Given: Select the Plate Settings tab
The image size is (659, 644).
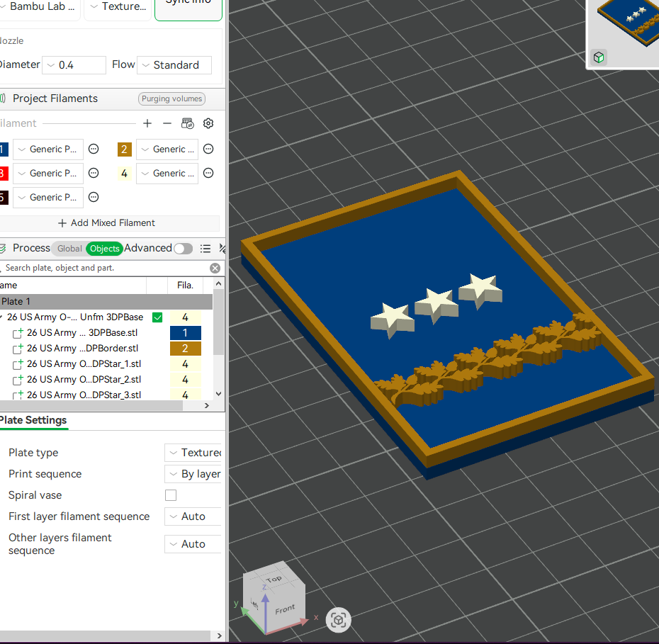Looking at the screenshot, I should coord(33,420).
